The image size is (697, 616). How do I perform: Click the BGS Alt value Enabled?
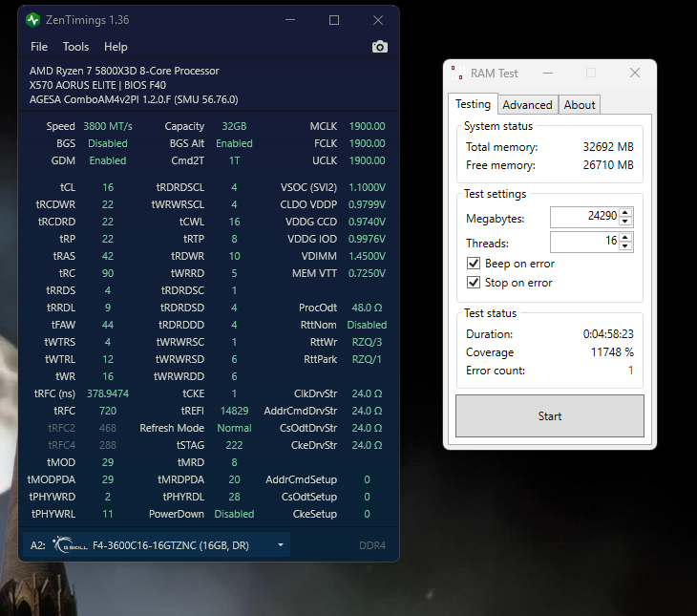pyautogui.click(x=234, y=143)
